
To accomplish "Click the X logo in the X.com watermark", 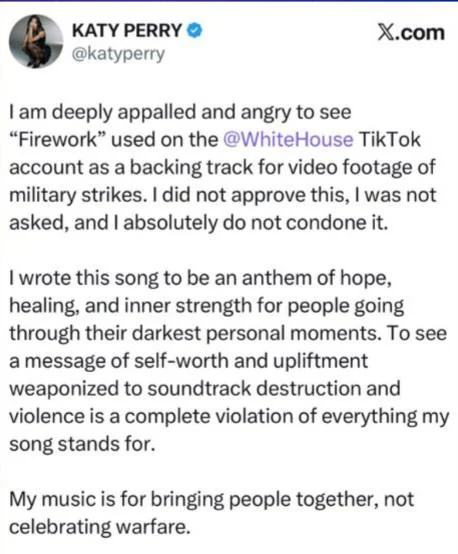I will (x=385, y=33).
